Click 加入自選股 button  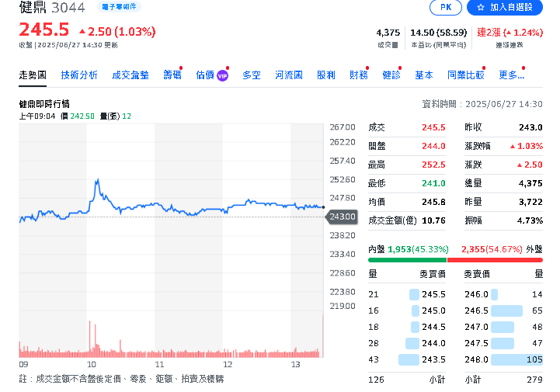click(505, 7)
